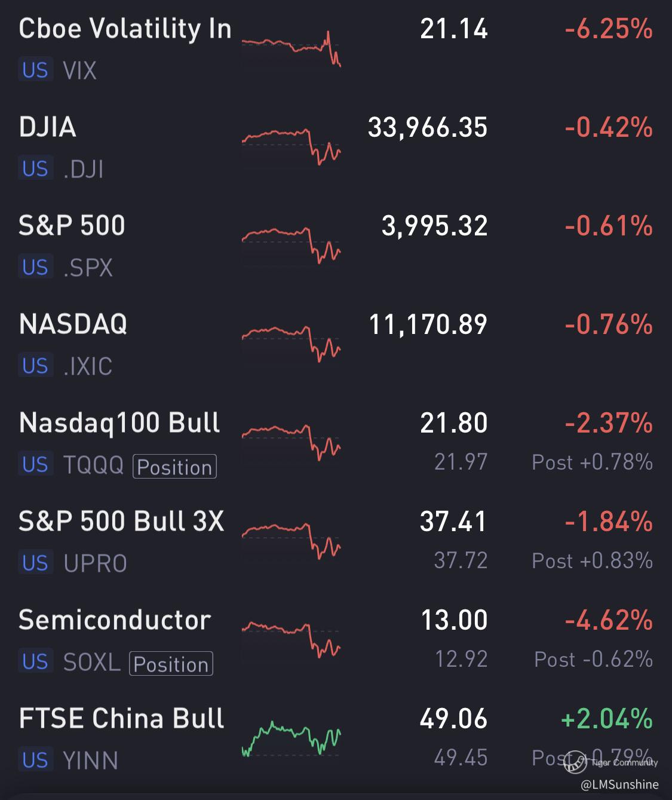Screen dimensions: 672x800
Task: Click the TQQQ post-market +0.78% label
Action: (x=592, y=462)
